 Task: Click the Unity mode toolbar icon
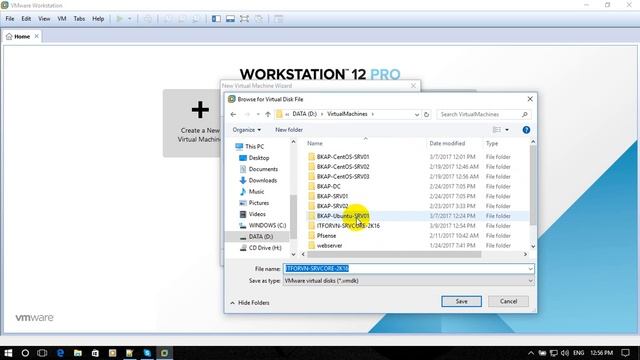tap(258, 19)
